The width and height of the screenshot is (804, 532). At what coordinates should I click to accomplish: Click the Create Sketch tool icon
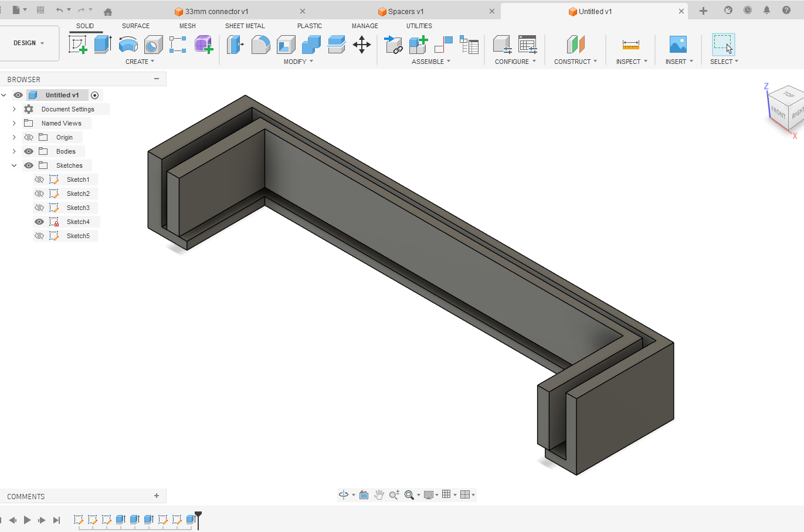[x=78, y=45]
